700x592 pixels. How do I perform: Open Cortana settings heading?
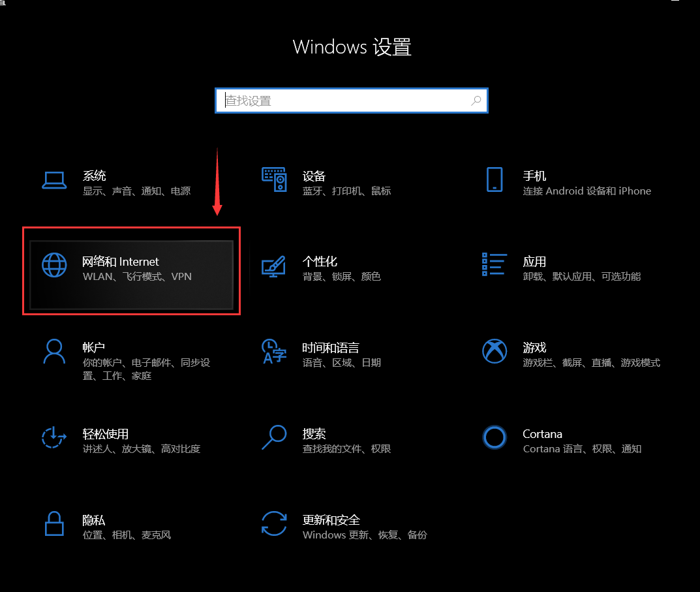pyautogui.click(x=542, y=434)
